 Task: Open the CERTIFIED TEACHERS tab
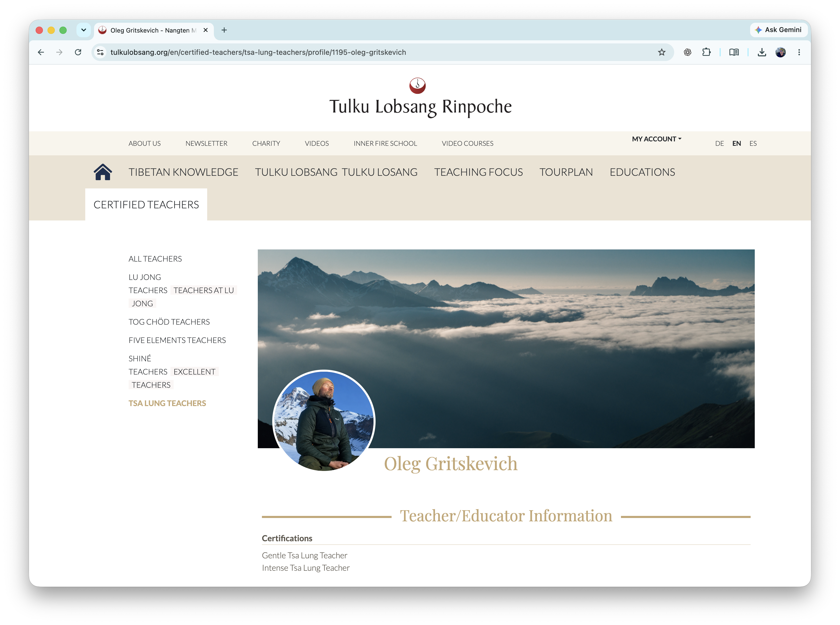146,205
